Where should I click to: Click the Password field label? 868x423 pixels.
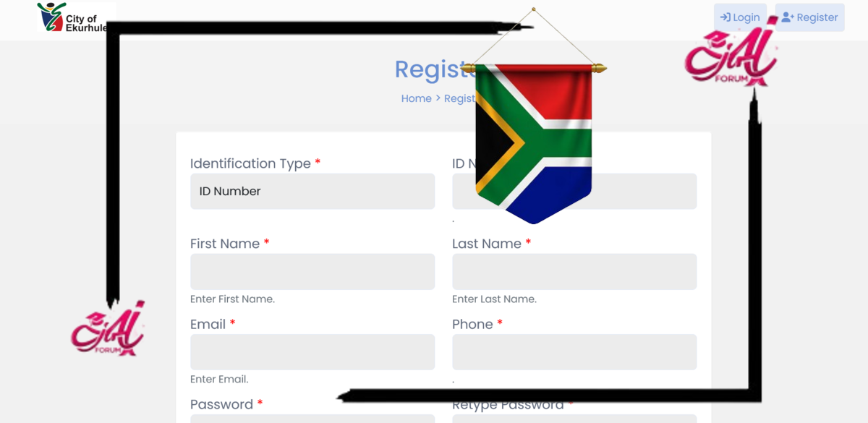pyautogui.click(x=221, y=404)
